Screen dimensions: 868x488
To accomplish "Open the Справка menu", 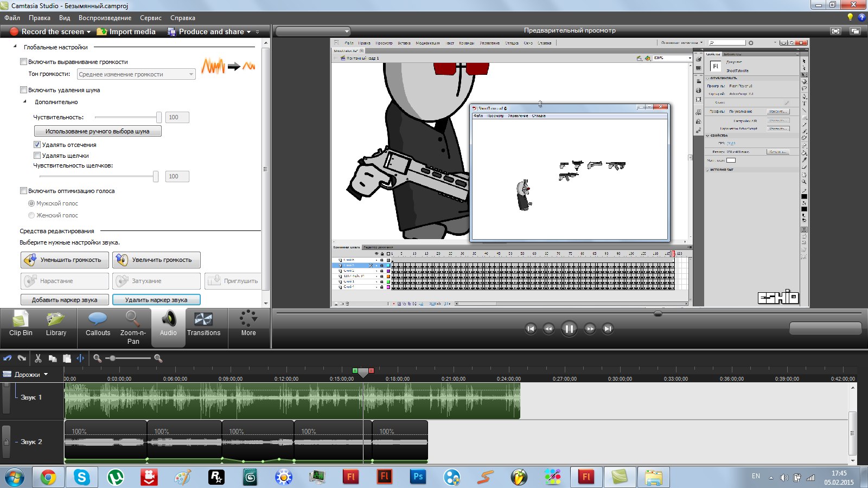I will coord(183,18).
